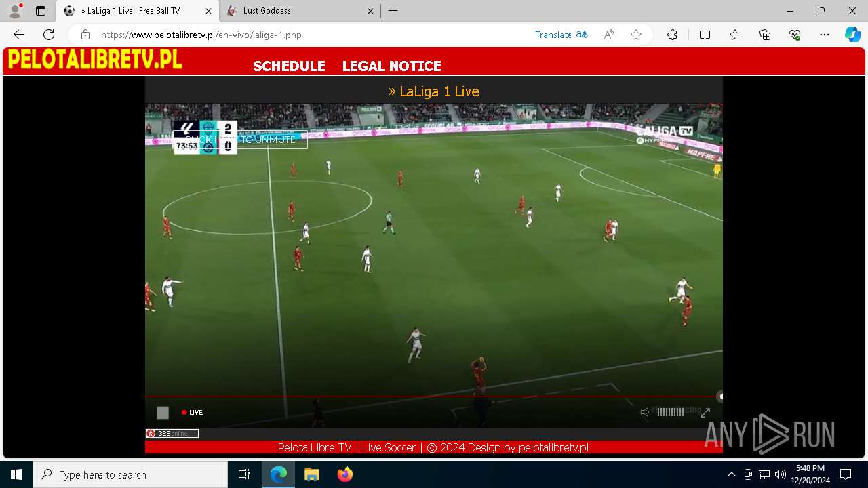Open system volume tray icon

(x=781, y=474)
